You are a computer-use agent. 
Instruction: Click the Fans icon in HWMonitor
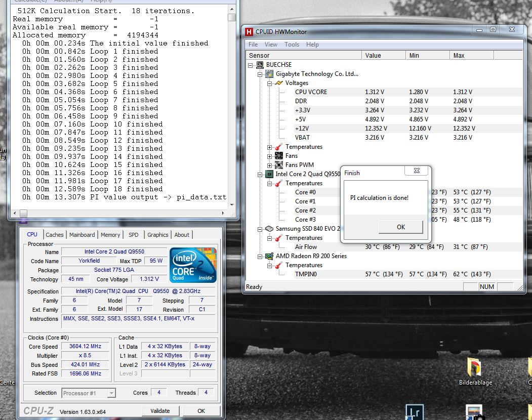(x=279, y=156)
